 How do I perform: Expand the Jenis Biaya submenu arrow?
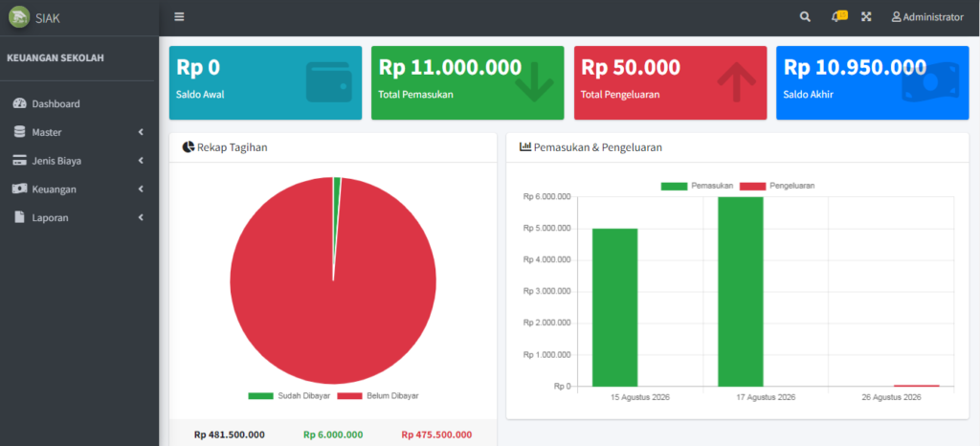click(x=142, y=161)
